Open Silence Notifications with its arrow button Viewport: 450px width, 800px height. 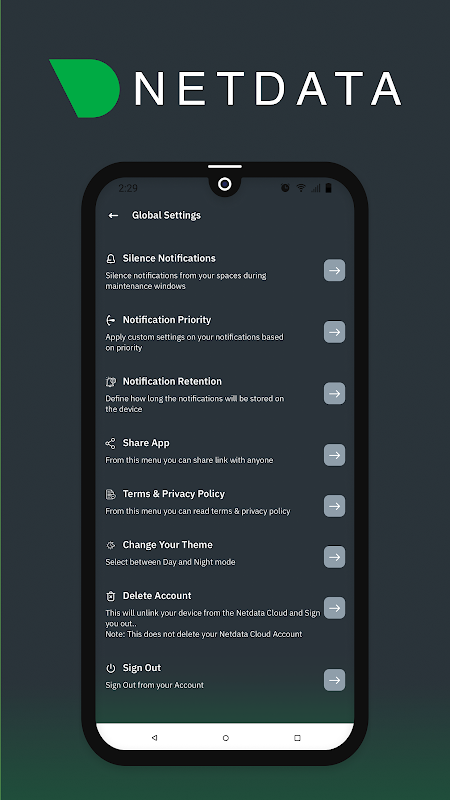click(x=335, y=270)
